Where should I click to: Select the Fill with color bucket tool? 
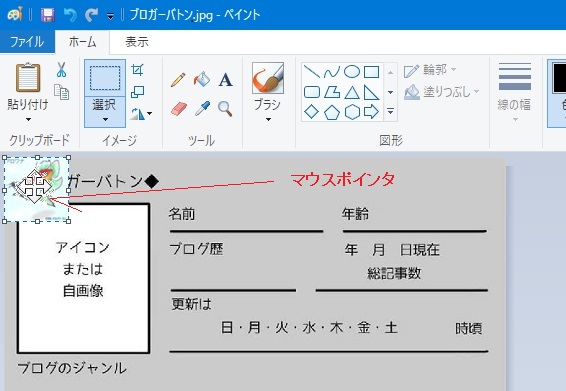point(202,79)
